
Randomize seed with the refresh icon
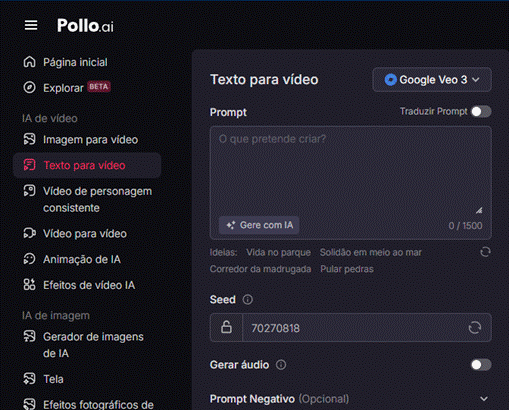(x=475, y=328)
